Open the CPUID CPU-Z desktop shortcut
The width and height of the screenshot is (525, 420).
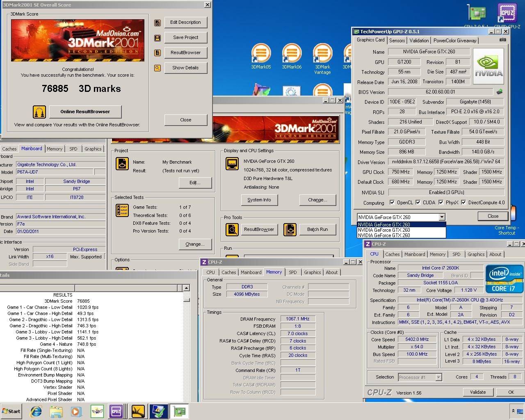[x=507, y=16]
